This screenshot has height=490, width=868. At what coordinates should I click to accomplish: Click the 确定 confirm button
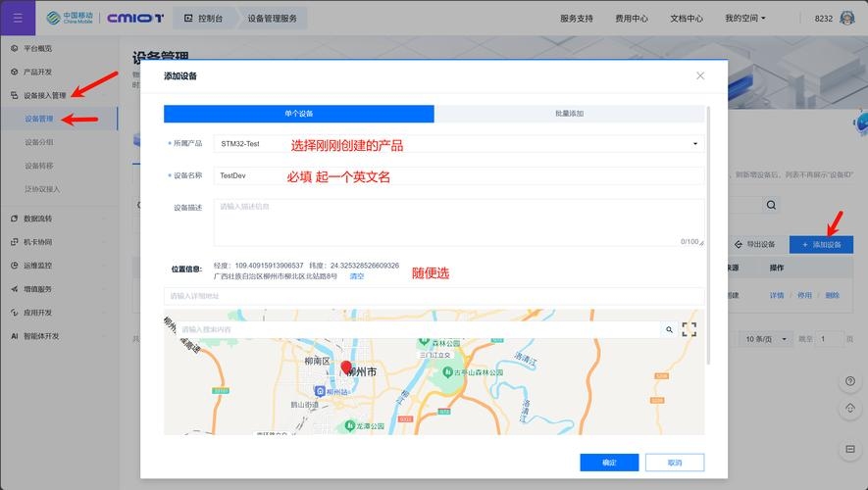[609, 463]
